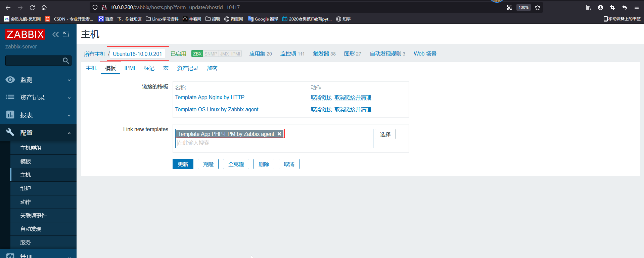The width and height of the screenshot is (644, 258).
Task: Expand 报表 menu chevron
Action: tap(69, 115)
